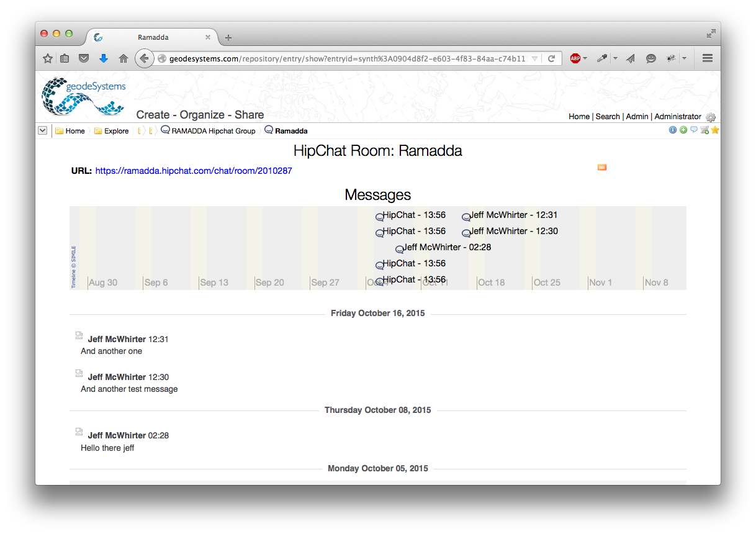Open the Adblock Plus icon
The width and height of the screenshot is (756, 534).
tap(575, 58)
